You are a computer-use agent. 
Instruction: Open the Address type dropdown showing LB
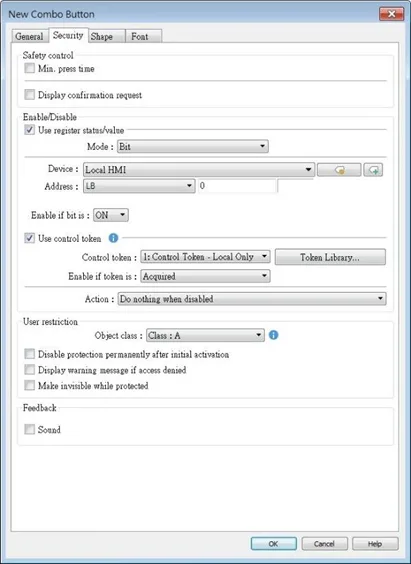pos(139,186)
